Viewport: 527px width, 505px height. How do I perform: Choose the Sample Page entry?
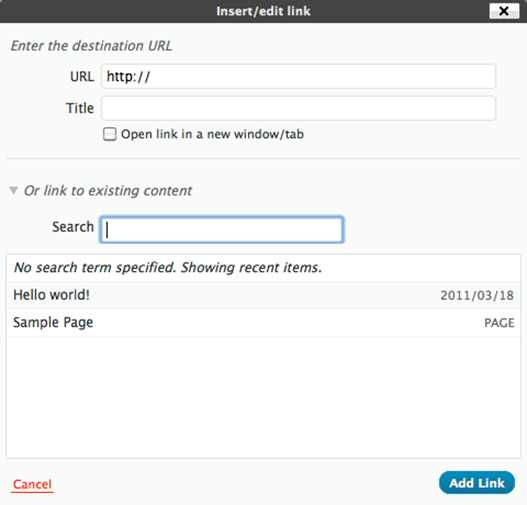tap(264, 323)
